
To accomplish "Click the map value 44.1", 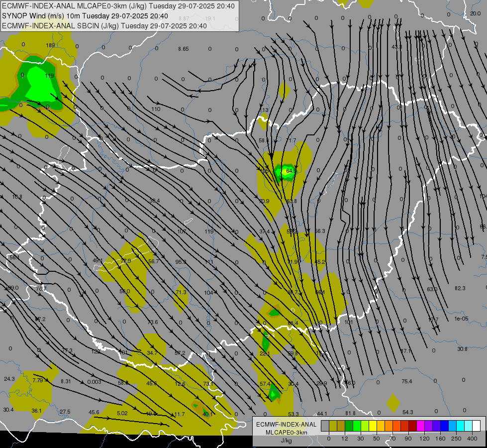I will (x=322, y=414).
